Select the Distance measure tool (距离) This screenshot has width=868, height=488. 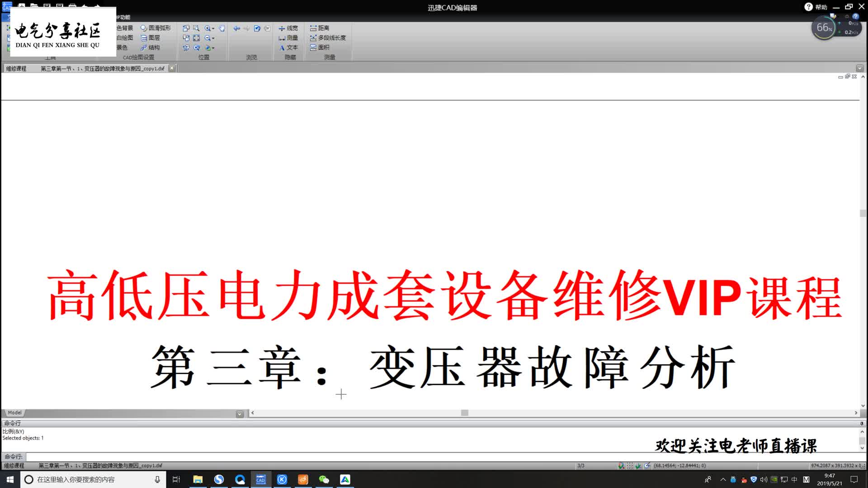point(319,28)
